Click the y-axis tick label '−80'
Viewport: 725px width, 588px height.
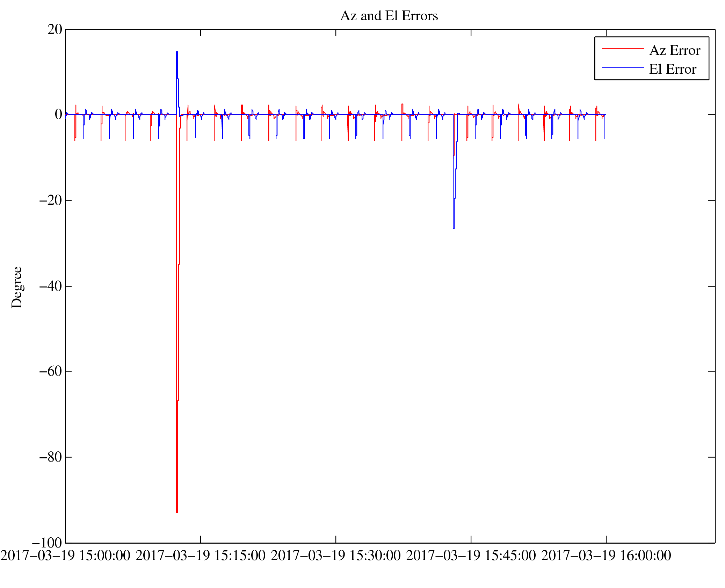click(51, 457)
